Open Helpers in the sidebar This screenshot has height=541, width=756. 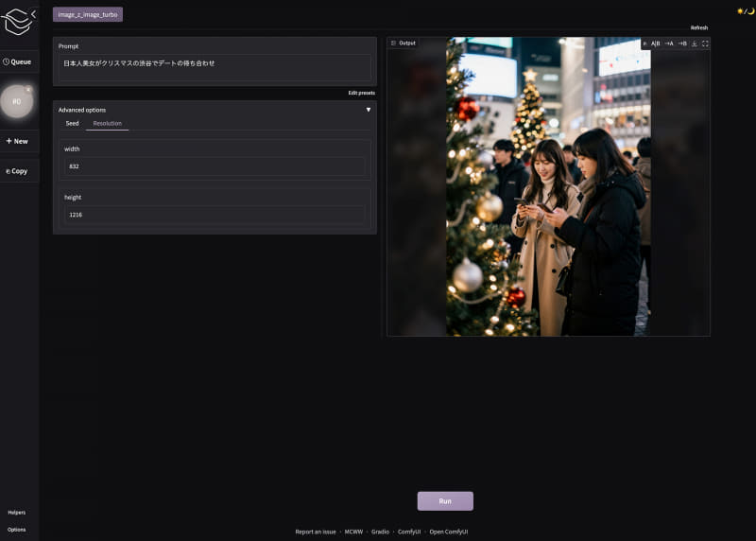17,512
